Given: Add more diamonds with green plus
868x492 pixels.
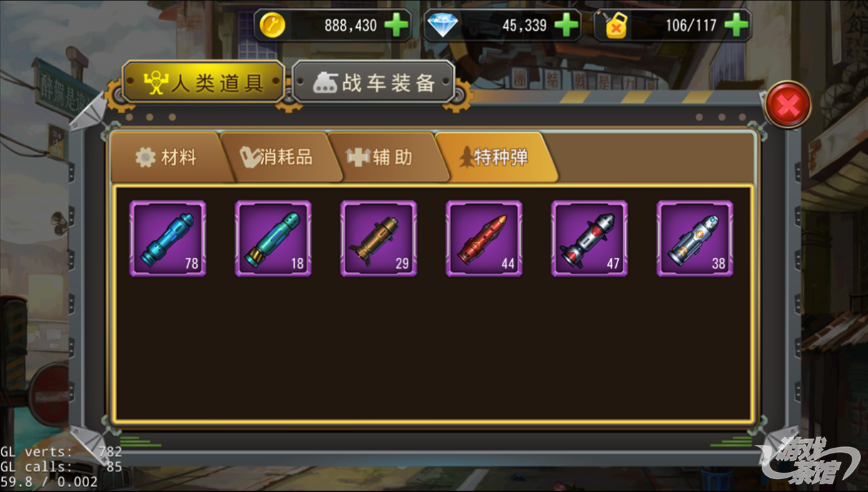Looking at the screenshot, I should [x=566, y=26].
